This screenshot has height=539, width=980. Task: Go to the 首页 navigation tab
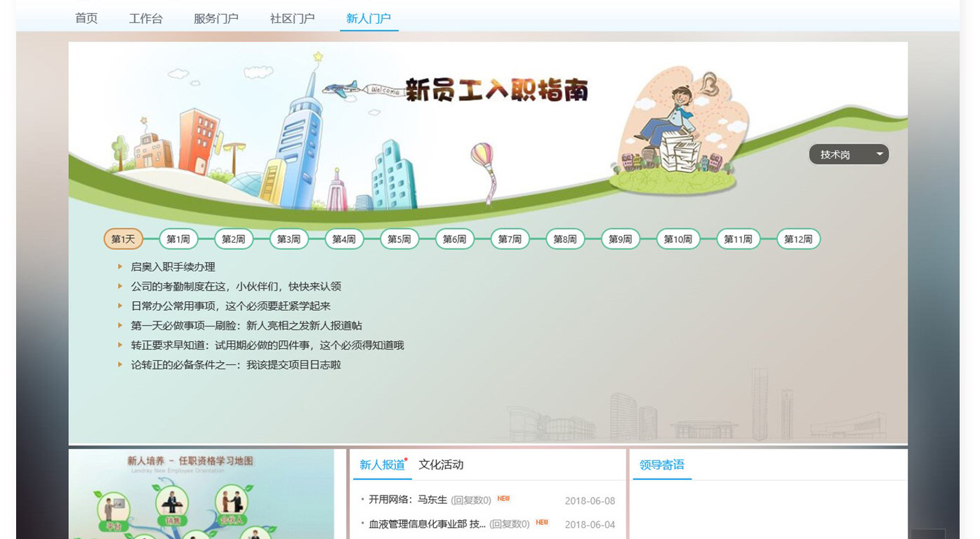coord(86,18)
